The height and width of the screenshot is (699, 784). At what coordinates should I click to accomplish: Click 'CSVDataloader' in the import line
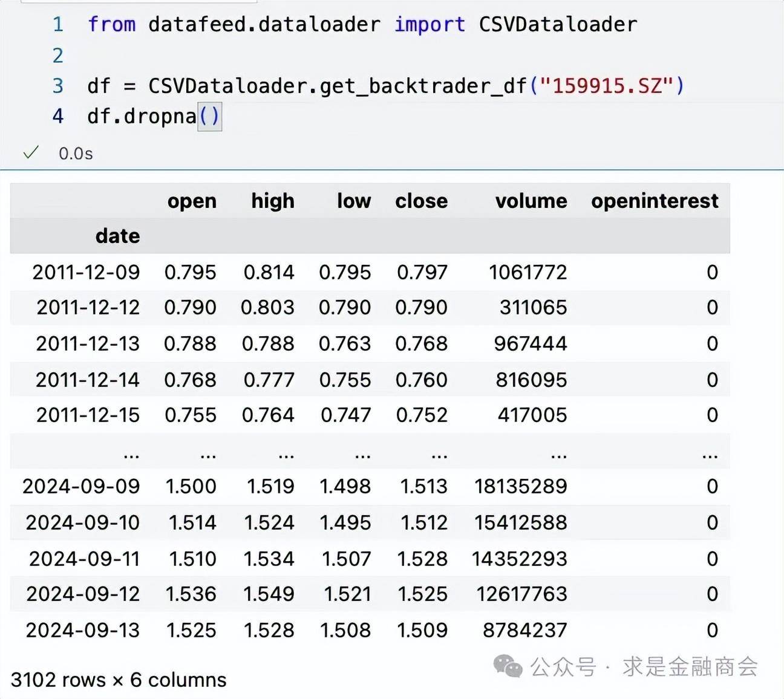(x=558, y=24)
